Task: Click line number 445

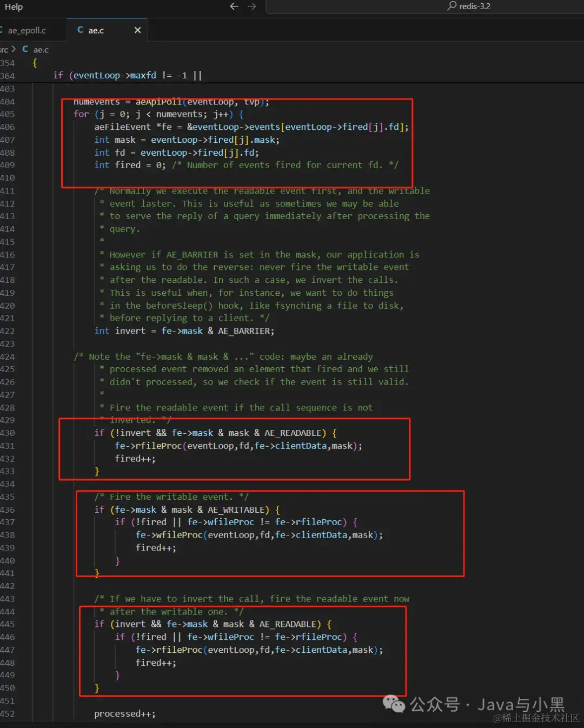Action: point(8,624)
